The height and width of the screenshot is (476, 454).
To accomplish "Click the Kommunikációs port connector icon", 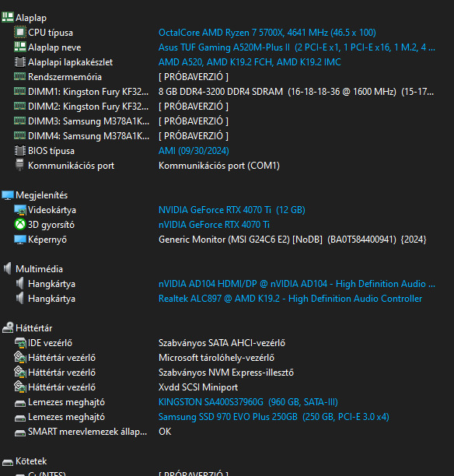I will (19, 165).
